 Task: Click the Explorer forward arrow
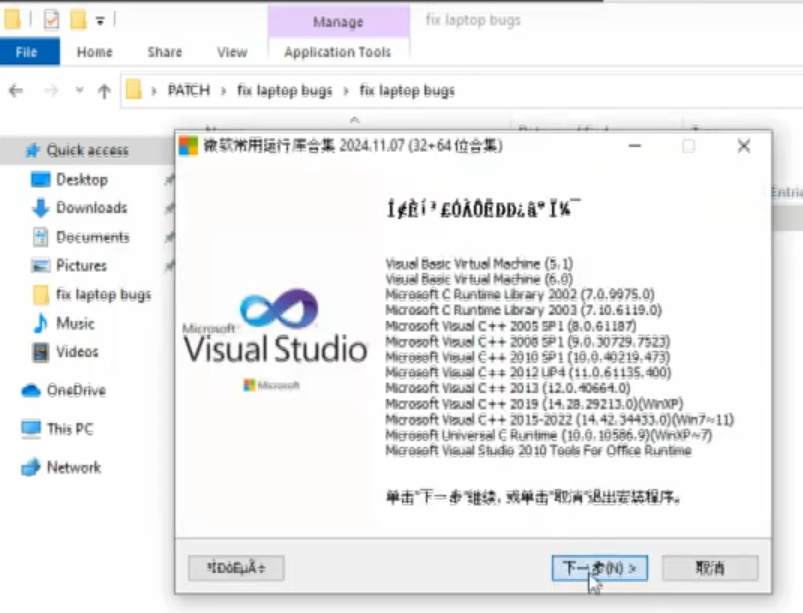coord(51,91)
